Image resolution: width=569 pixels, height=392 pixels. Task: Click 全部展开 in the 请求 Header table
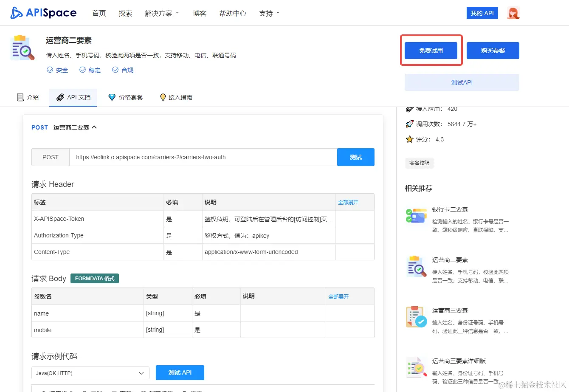point(348,202)
